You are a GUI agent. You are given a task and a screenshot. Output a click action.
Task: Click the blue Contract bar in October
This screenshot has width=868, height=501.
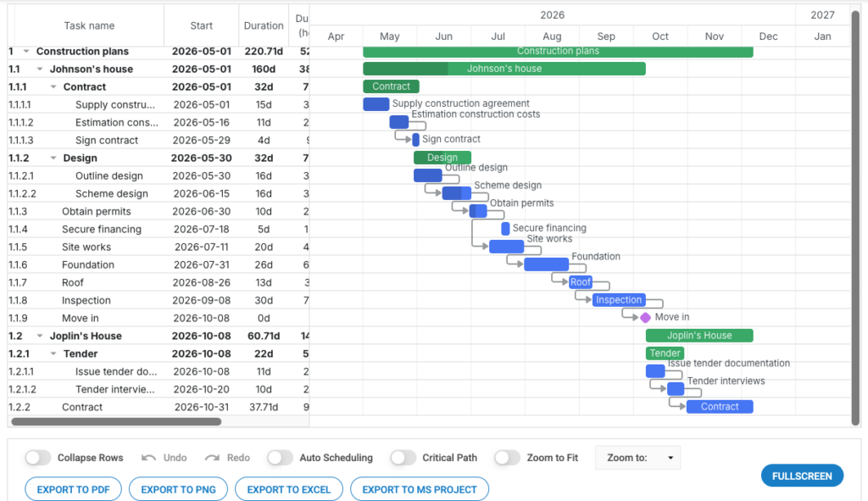click(720, 406)
